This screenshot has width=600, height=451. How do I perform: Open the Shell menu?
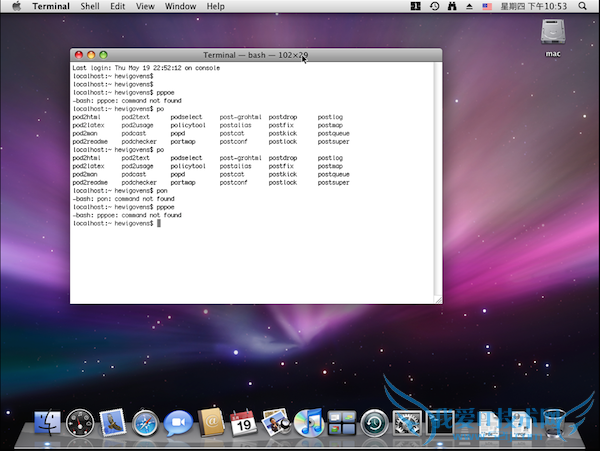89,6
